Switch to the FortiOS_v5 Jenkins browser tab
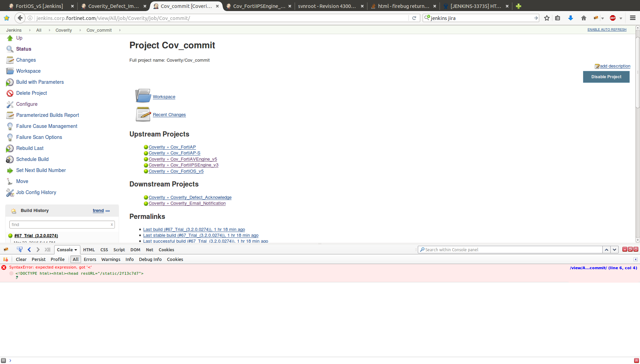The height and width of the screenshot is (364, 640). [x=39, y=6]
